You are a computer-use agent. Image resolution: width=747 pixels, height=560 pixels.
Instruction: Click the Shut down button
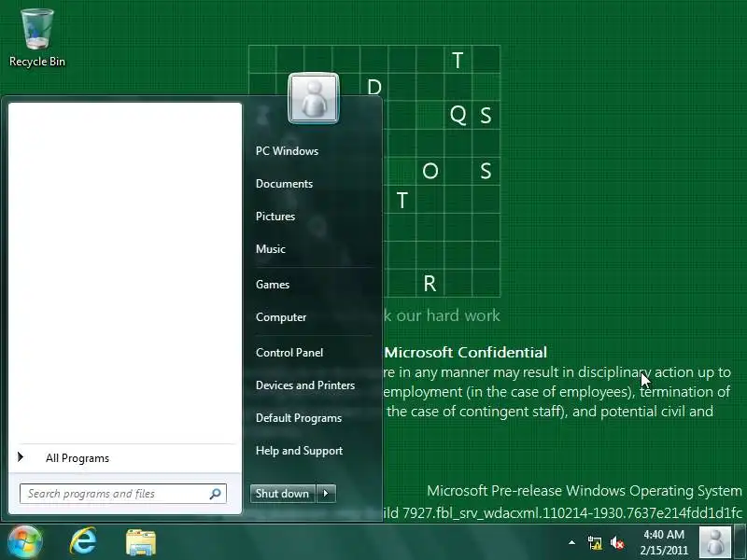(283, 494)
